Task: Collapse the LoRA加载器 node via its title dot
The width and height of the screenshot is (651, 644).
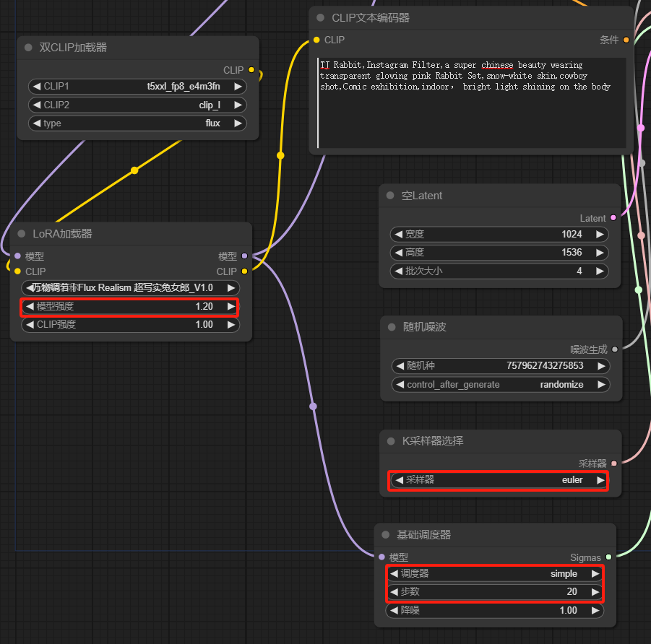Action: coord(22,234)
